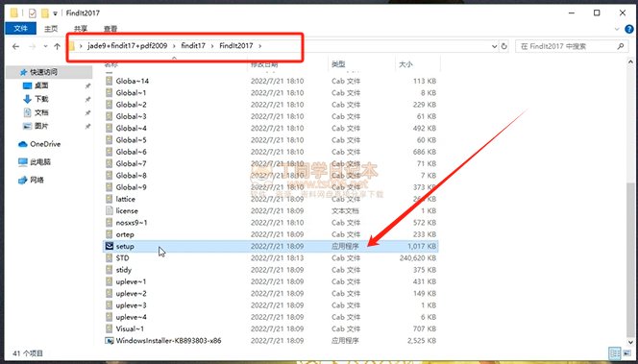
Task: Open 下载 in the sidebar
Action: coord(41,99)
